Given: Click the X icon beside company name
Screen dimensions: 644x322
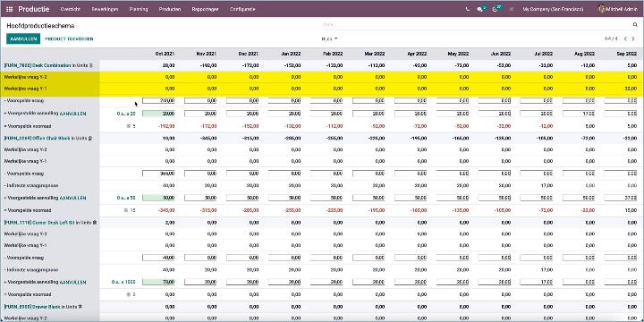Looking at the screenshot, I should 512,9.
